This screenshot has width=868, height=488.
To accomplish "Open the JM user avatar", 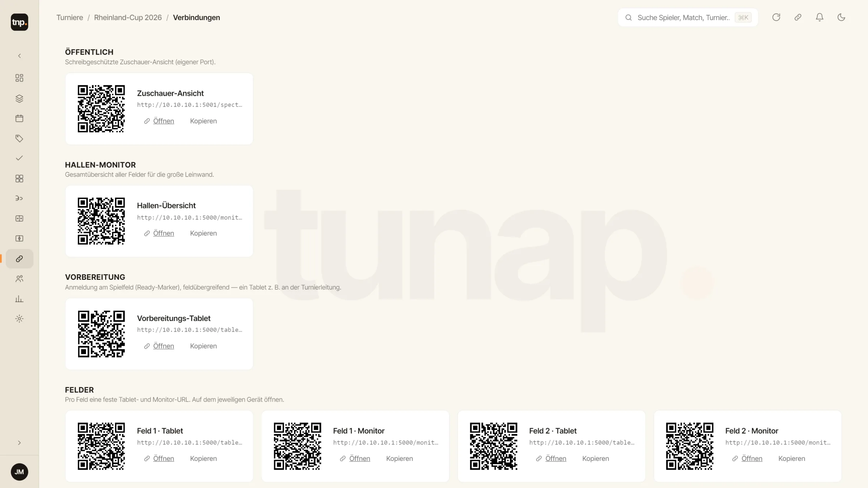I will [x=20, y=472].
